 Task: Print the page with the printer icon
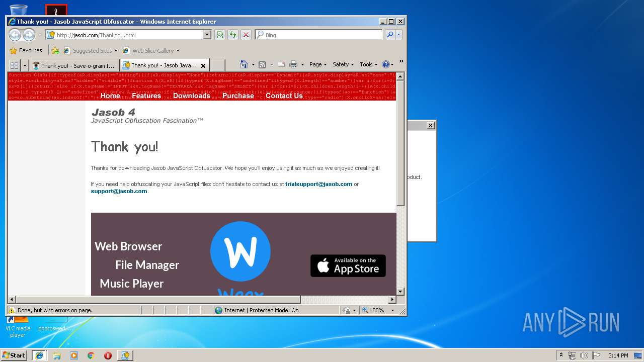pyautogui.click(x=293, y=64)
